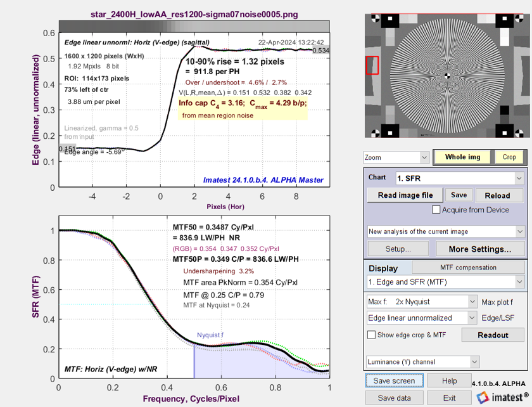The image size is (532, 407).
Task: Open the Zoom dropdown
Action: (396, 157)
